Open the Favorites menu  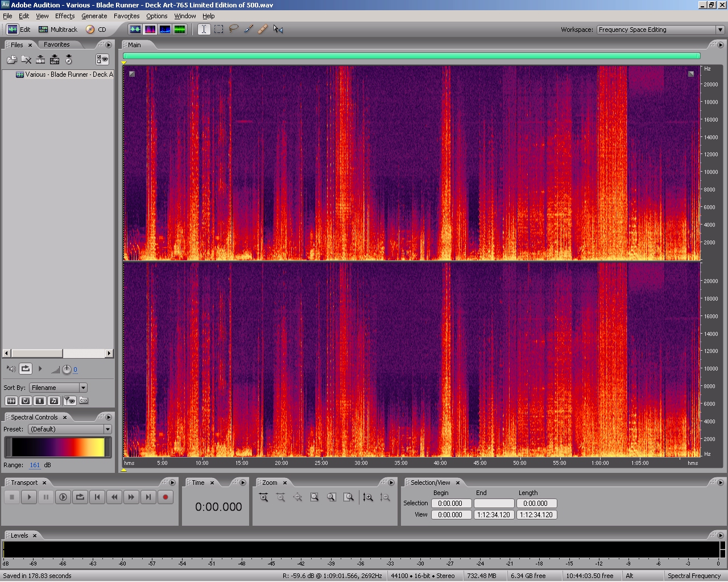126,16
